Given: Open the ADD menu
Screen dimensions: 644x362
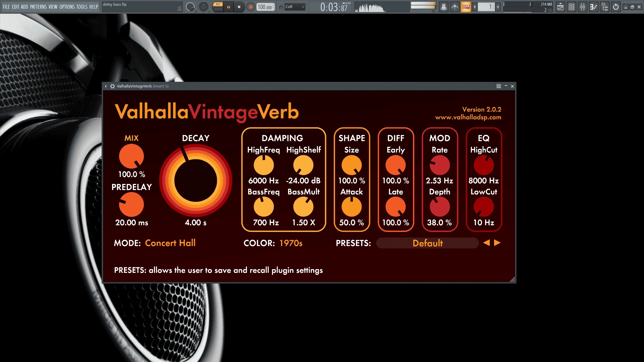Looking at the screenshot, I should click(24, 7).
